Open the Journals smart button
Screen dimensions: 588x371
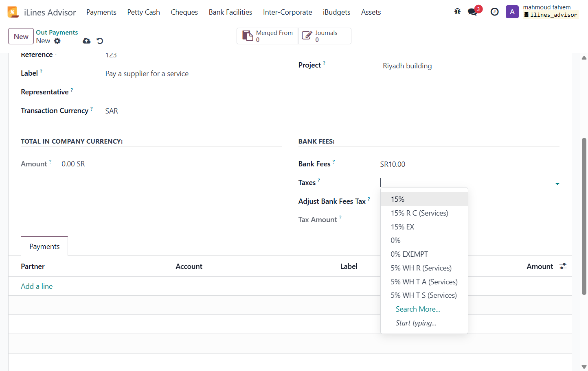[x=325, y=36]
